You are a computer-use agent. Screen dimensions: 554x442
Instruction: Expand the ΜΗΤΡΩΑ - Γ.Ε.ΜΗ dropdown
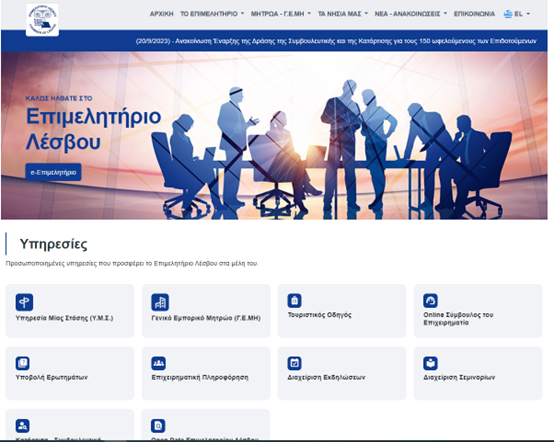[x=281, y=14]
